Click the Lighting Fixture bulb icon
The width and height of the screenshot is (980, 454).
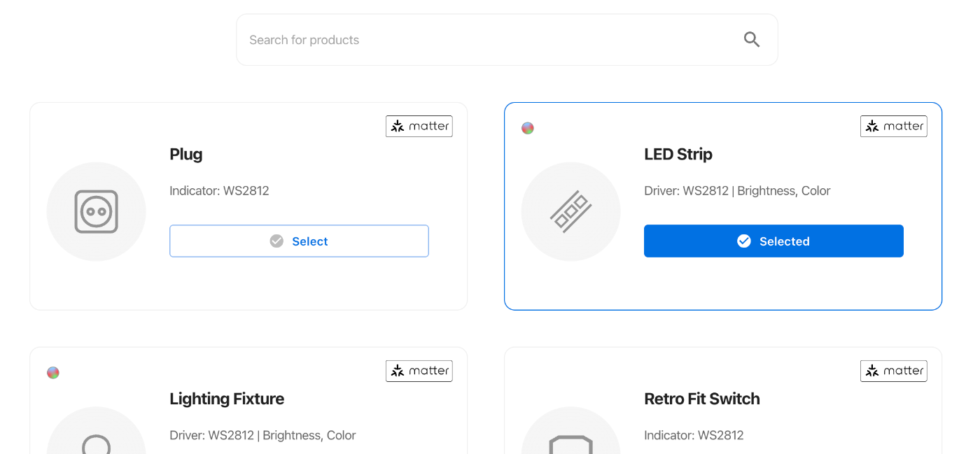97,444
